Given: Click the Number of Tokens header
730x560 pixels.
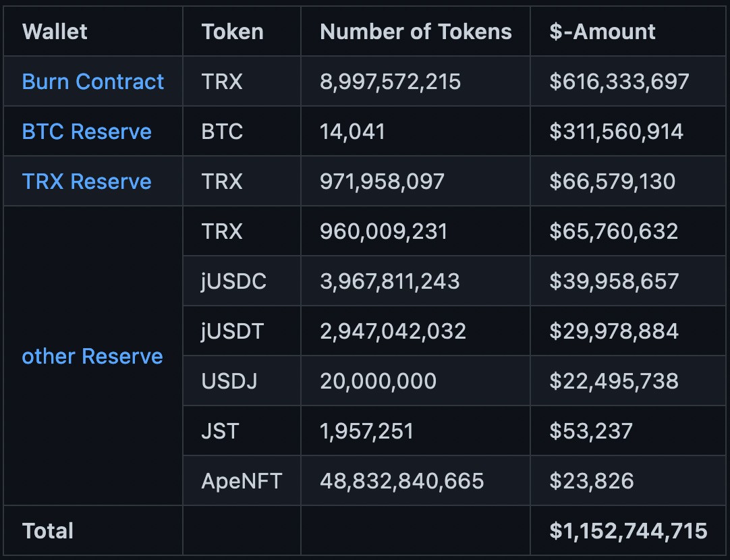Looking at the screenshot, I should point(416,32).
